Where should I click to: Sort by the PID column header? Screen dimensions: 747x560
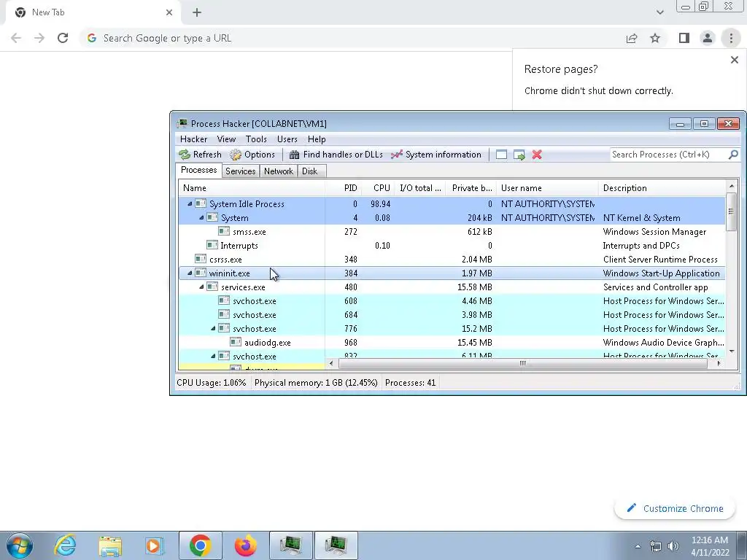click(343, 188)
